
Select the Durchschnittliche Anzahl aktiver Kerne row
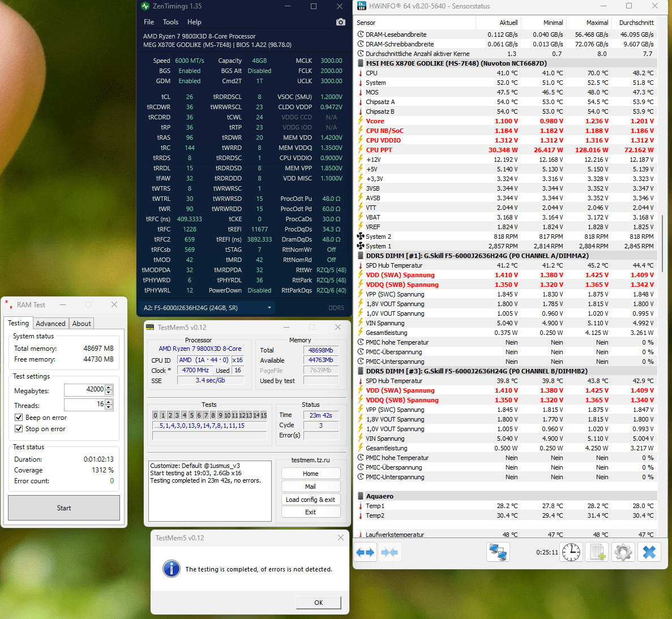coord(506,54)
